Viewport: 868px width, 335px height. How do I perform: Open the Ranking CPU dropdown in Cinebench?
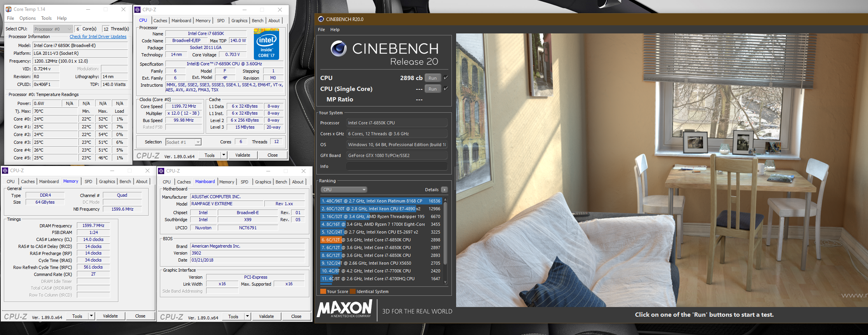(344, 190)
